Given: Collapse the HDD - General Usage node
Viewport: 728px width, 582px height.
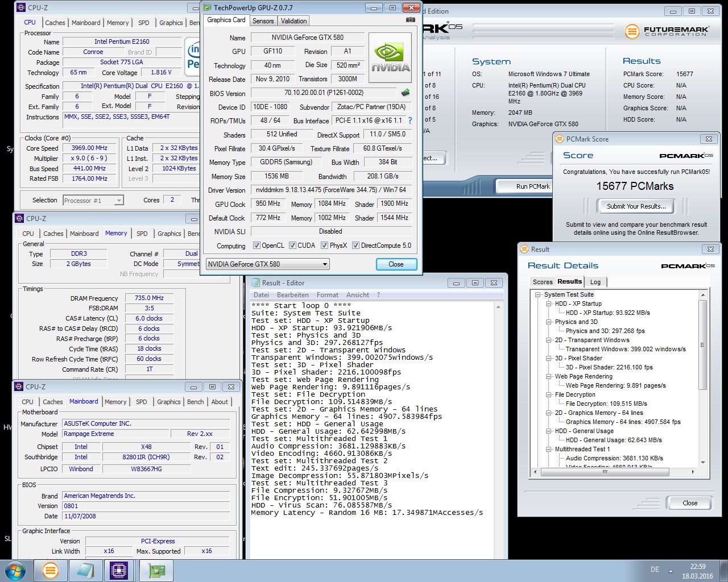Looking at the screenshot, I should [x=548, y=431].
